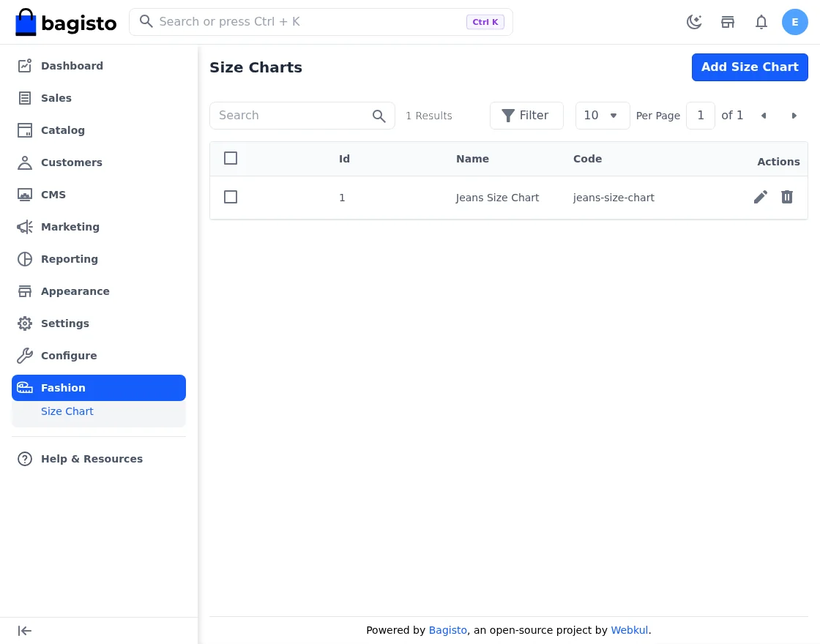Select the Fashion menu item

click(x=99, y=388)
